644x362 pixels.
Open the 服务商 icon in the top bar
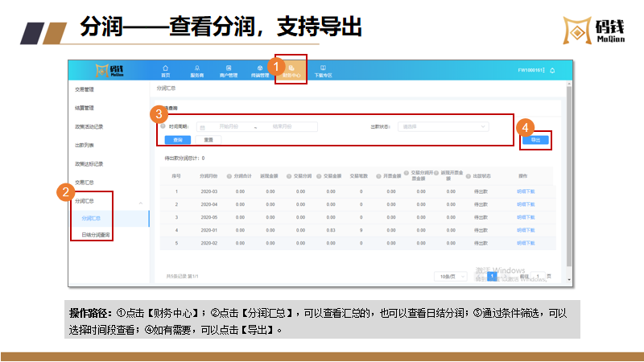click(196, 70)
